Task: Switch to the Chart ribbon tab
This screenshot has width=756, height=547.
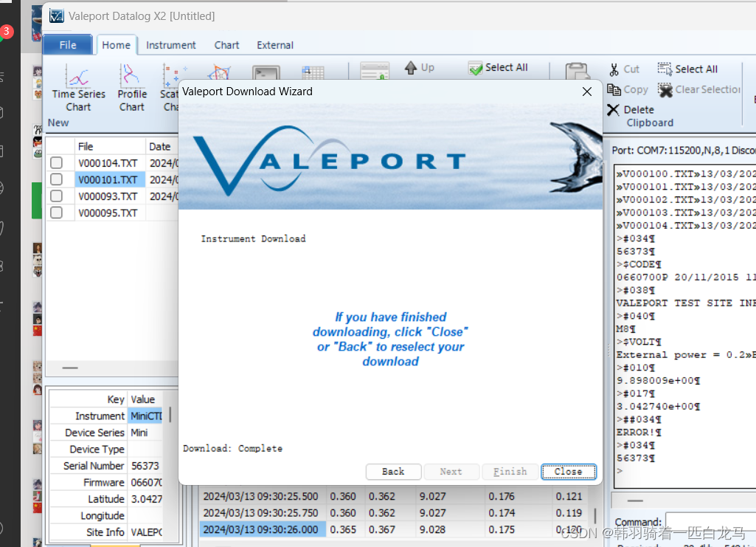Action: coord(226,45)
